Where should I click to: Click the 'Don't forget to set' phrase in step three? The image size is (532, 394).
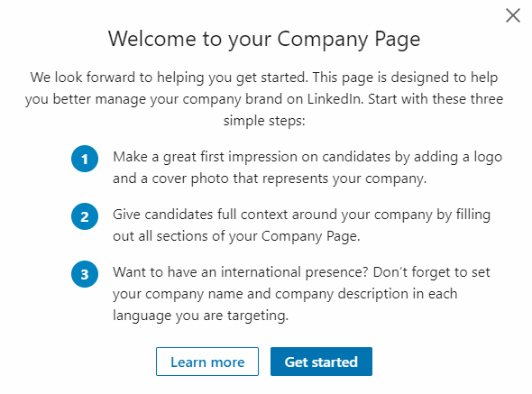(432, 272)
